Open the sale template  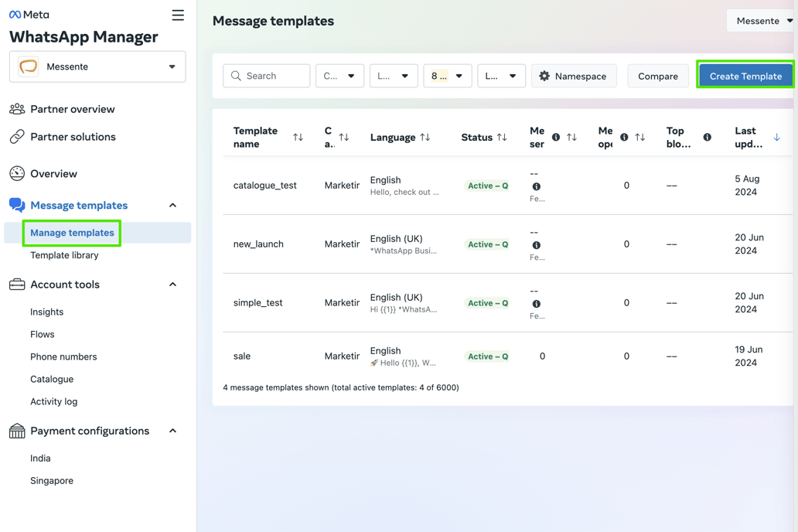pos(242,356)
